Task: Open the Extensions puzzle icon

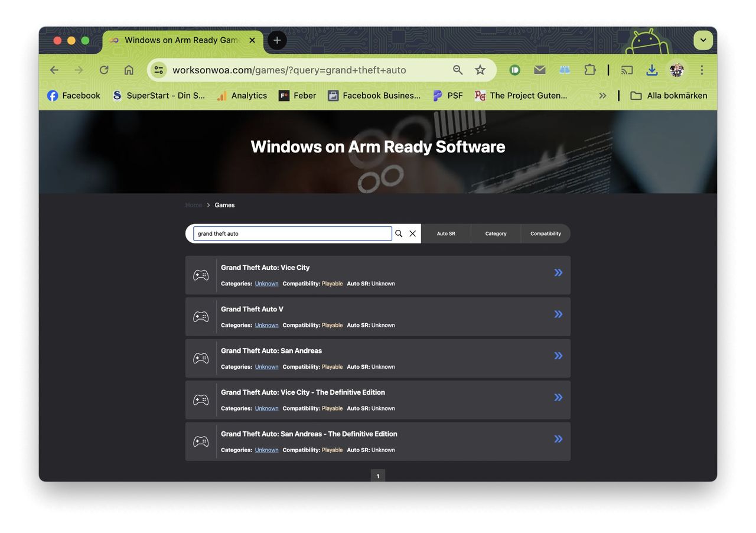Action: (589, 70)
